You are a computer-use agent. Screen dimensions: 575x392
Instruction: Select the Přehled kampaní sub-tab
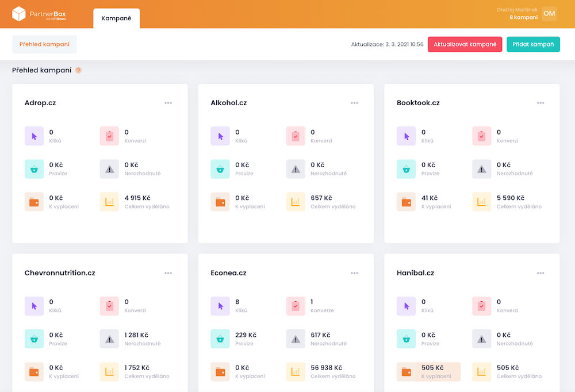coord(44,44)
